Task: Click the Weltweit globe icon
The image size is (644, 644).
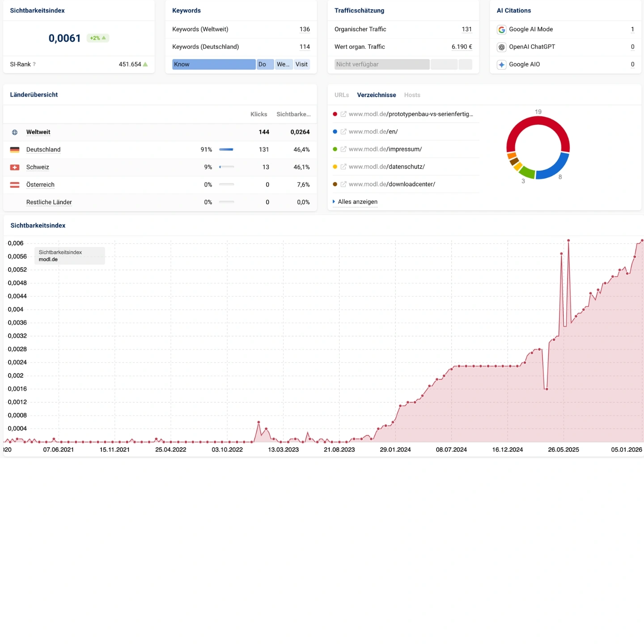Action: pos(15,132)
